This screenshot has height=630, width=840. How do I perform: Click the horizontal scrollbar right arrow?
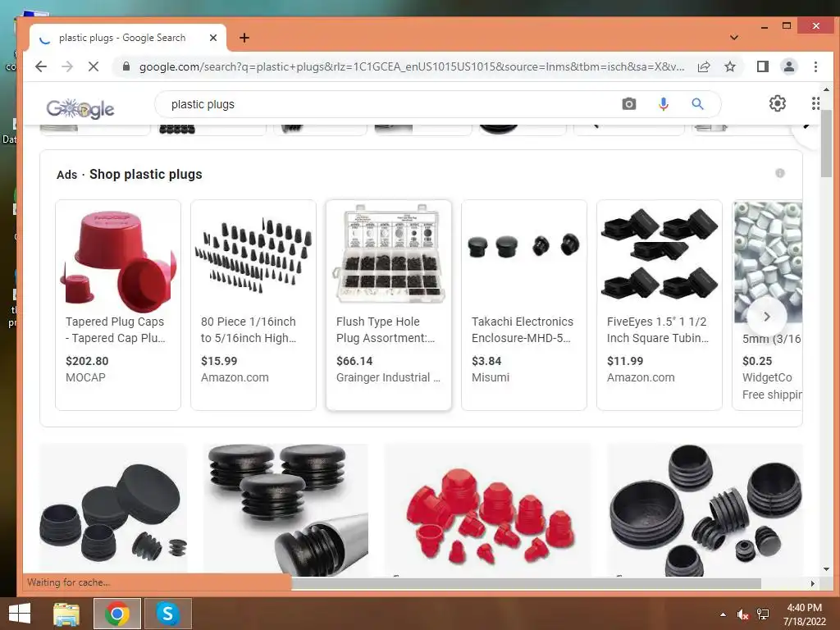coord(813,583)
